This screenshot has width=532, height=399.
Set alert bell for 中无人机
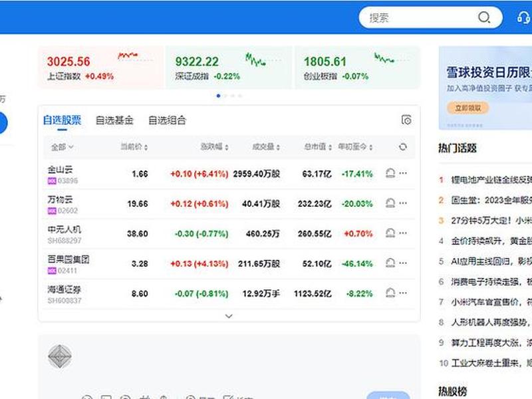(x=390, y=233)
